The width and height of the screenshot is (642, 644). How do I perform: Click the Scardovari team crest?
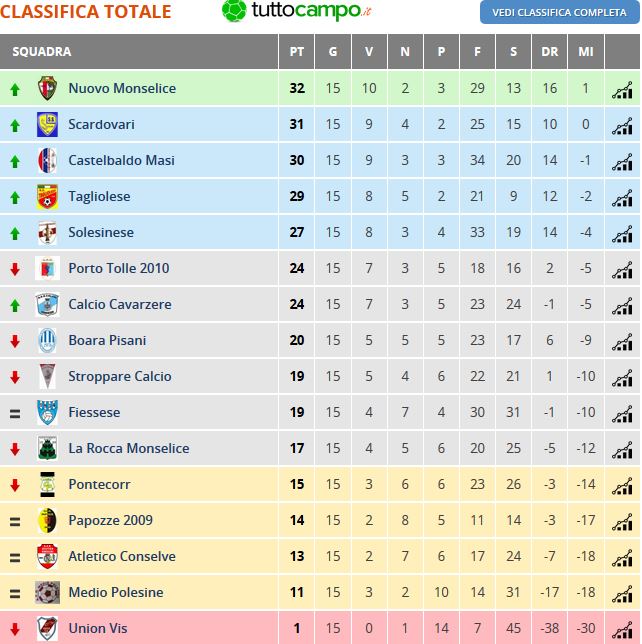pyautogui.click(x=47, y=124)
